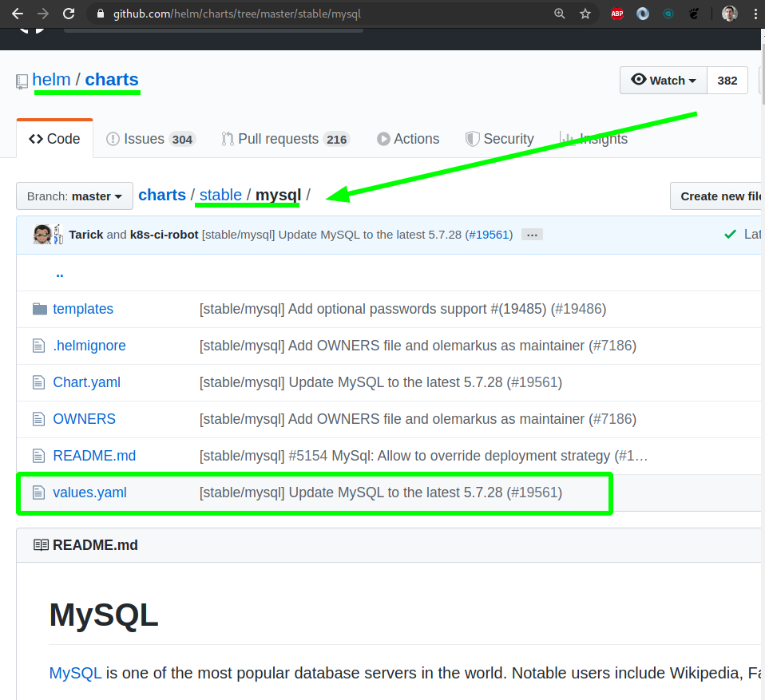
Task: Click charts in the breadcrumb path
Action: (x=162, y=195)
